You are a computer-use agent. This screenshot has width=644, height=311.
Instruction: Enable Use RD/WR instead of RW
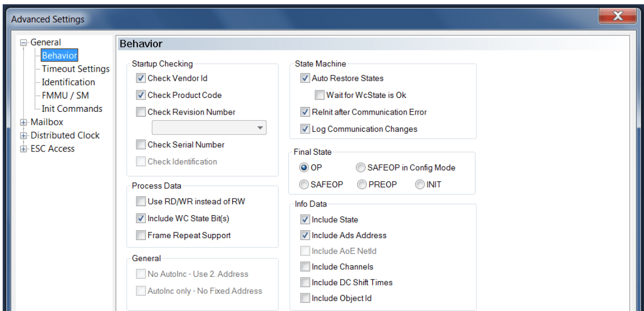click(x=141, y=202)
